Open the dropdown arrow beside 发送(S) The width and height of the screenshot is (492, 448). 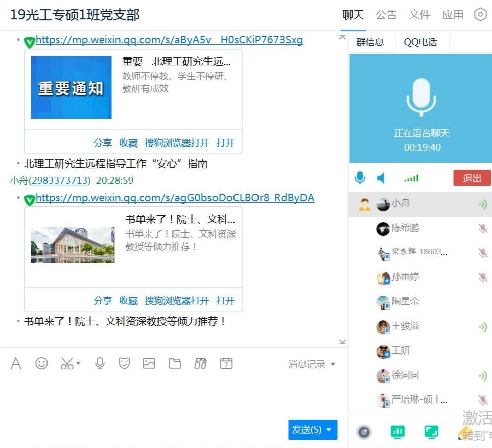[329, 430]
